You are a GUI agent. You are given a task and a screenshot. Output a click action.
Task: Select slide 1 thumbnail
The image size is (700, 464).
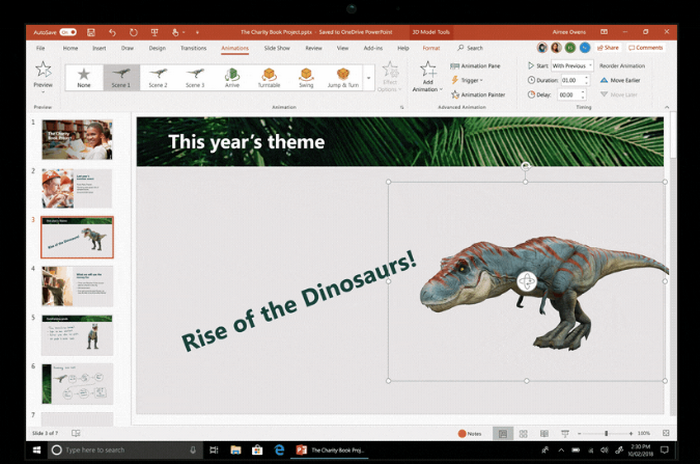[x=77, y=140]
